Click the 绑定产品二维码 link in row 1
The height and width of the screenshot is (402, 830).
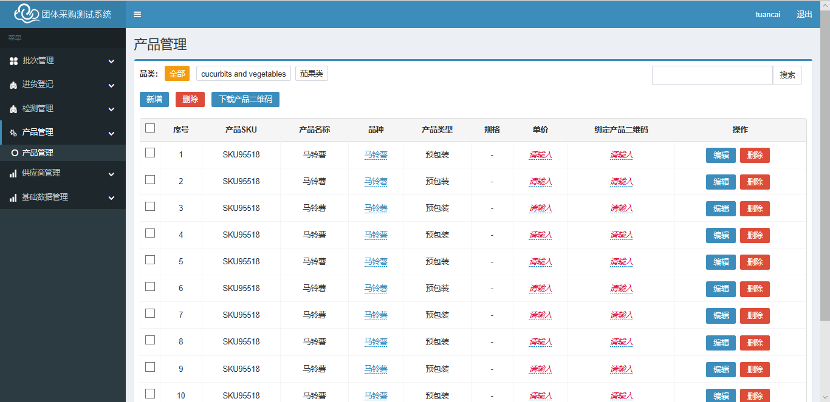[x=621, y=155]
